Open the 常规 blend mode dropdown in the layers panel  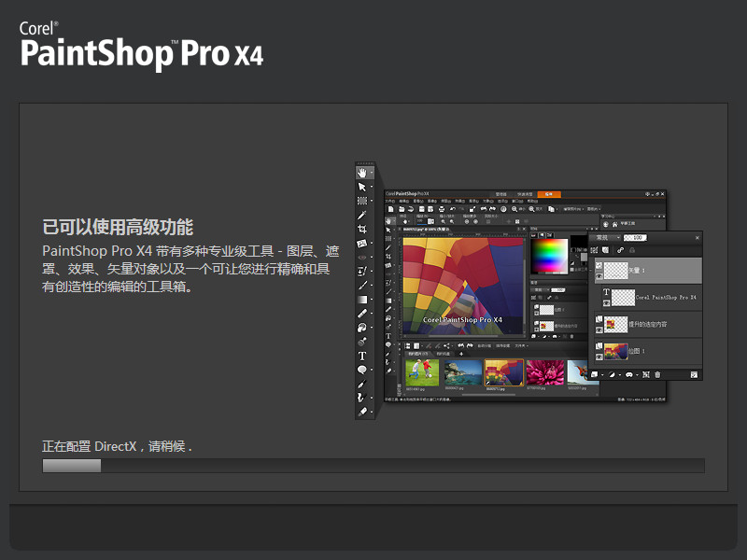click(x=606, y=238)
